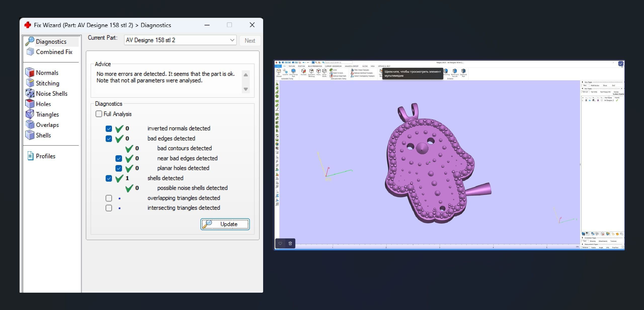Click the Next button

point(250,40)
